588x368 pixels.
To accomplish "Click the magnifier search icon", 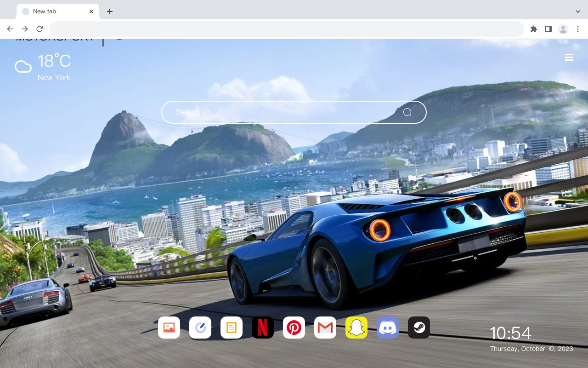I will (407, 112).
